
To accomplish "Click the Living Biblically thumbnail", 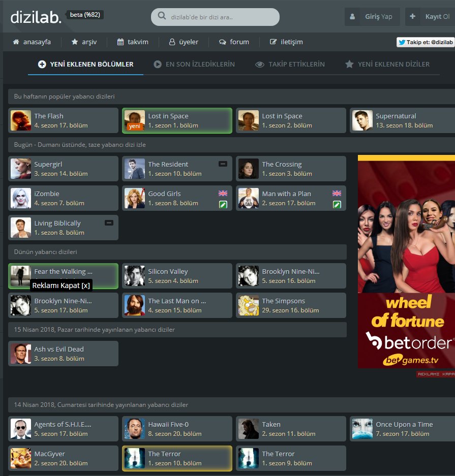I will point(21,228).
